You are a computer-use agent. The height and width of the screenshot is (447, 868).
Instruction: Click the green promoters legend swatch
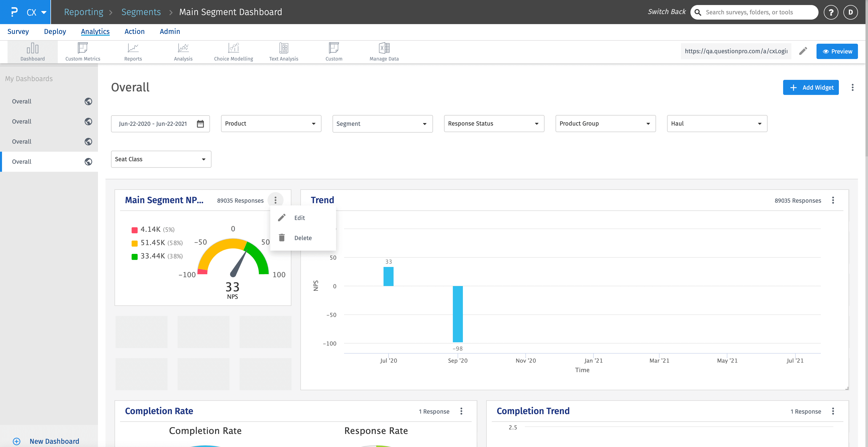134,257
